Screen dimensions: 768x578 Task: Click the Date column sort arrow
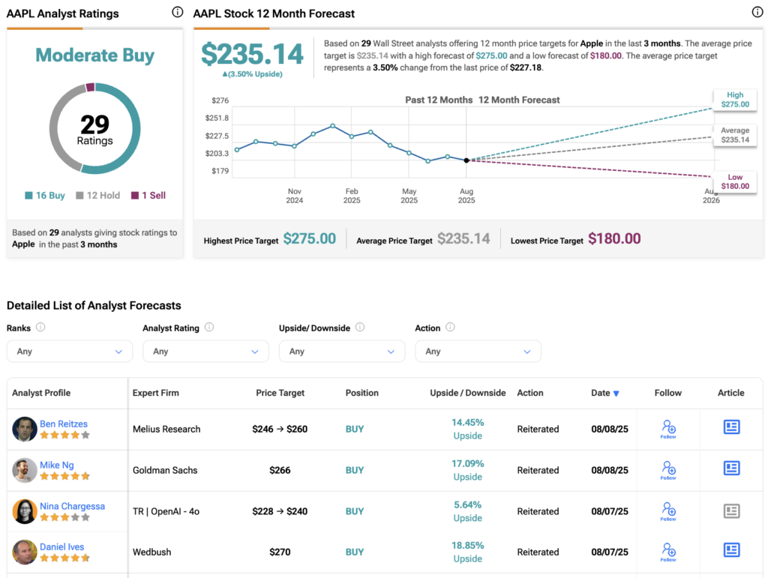pyautogui.click(x=616, y=393)
